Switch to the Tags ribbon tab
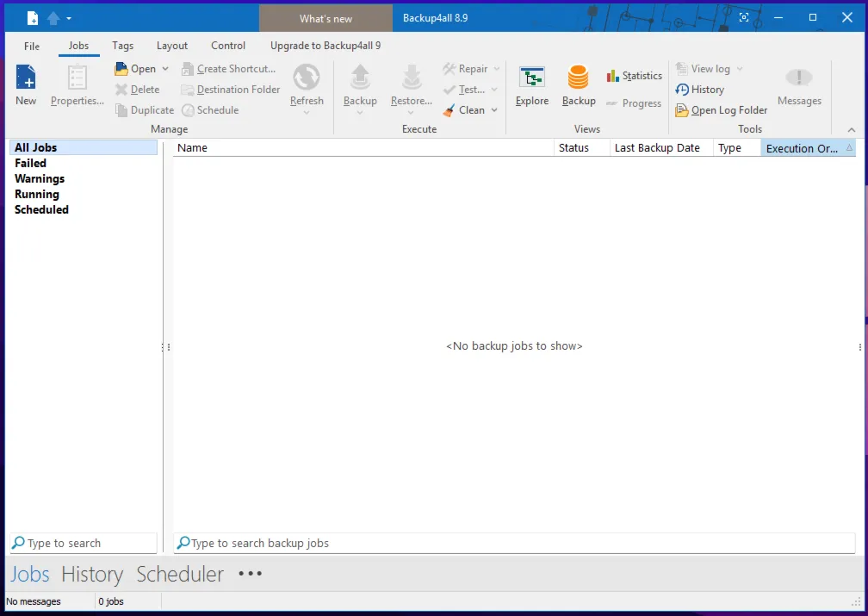This screenshot has width=868, height=616. pyautogui.click(x=122, y=46)
